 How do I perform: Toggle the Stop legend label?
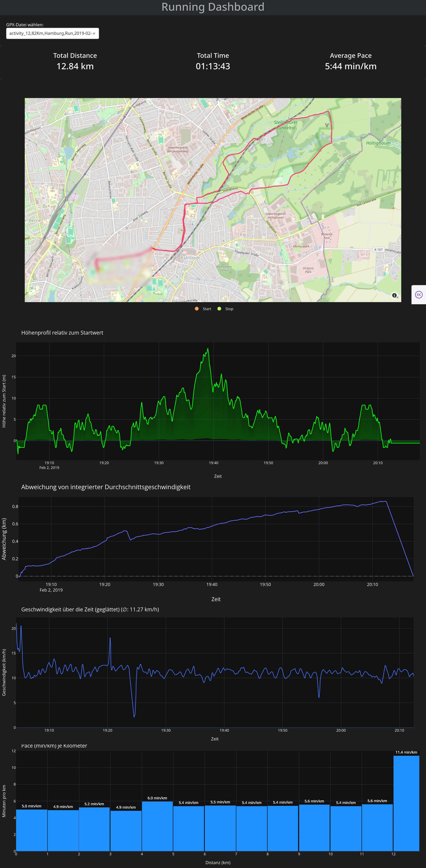coord(229,309)
